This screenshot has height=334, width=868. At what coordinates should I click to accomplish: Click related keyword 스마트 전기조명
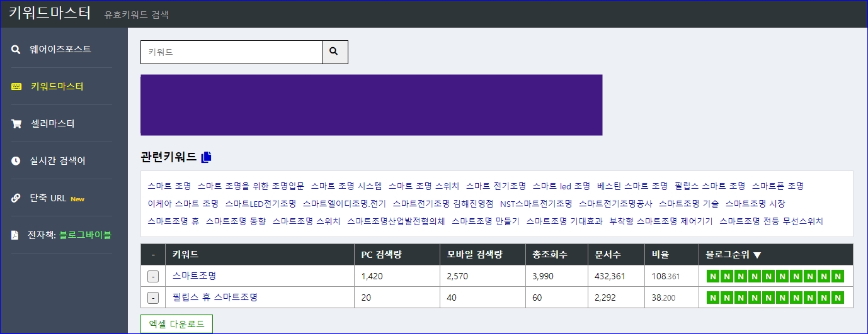pos(496,186)
